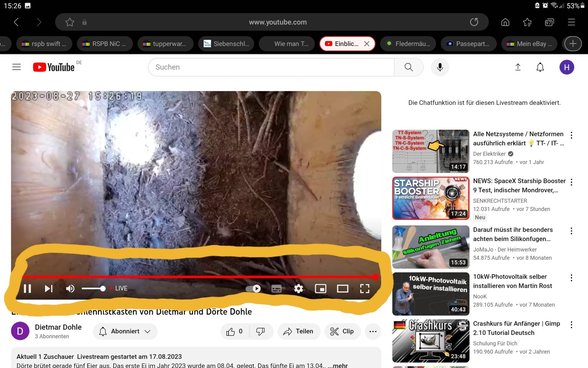Switch to miniplayer view
The height and width of the screenshot is (368, 588).
point(320,289)
